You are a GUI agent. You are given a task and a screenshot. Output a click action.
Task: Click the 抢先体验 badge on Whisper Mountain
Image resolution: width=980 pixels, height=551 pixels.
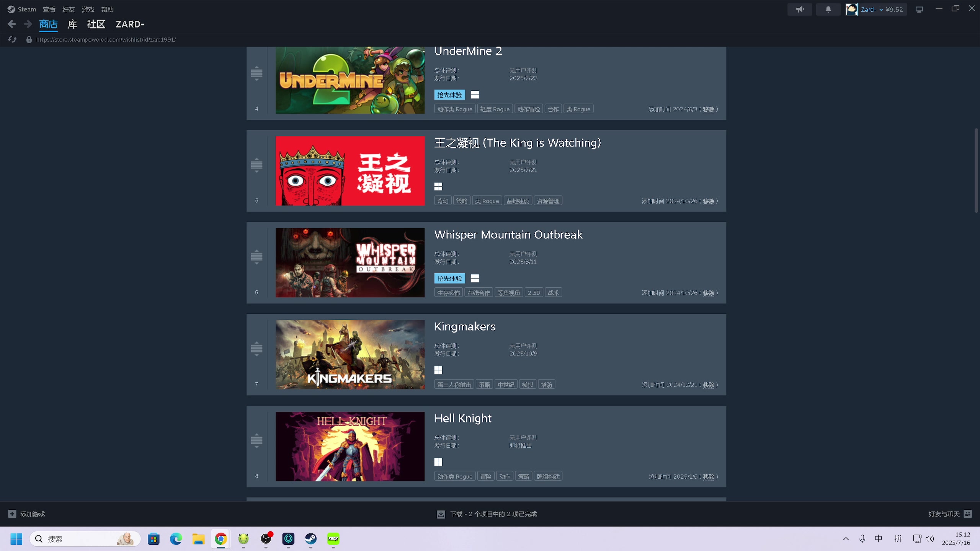click(x=450, y=279)
